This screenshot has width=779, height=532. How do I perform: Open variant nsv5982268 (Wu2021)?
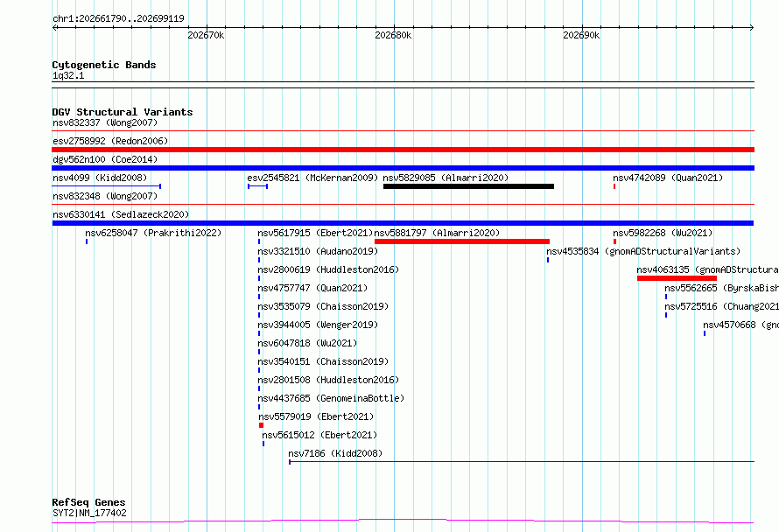[663, 233]
